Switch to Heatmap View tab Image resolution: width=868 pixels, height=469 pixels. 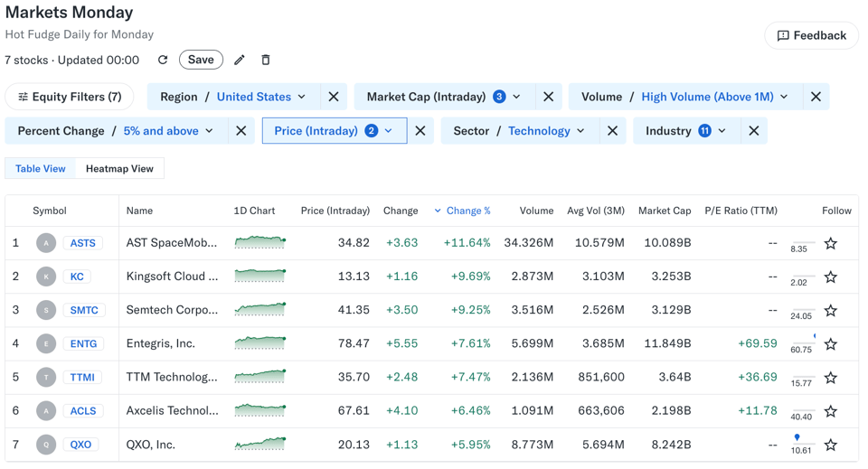click(x=119, y=169)
